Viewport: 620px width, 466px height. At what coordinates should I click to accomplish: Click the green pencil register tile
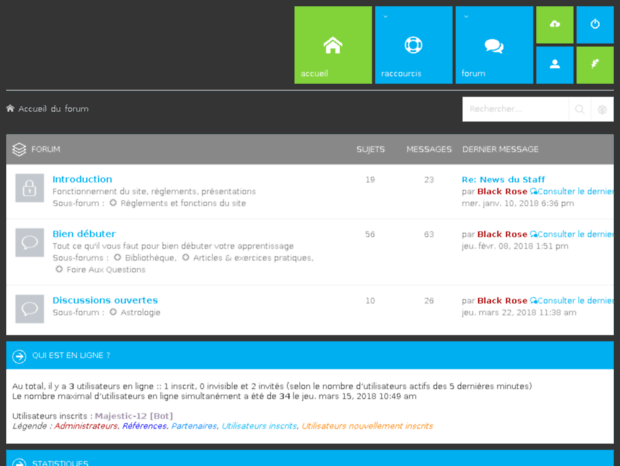click(x=595, y=65)
